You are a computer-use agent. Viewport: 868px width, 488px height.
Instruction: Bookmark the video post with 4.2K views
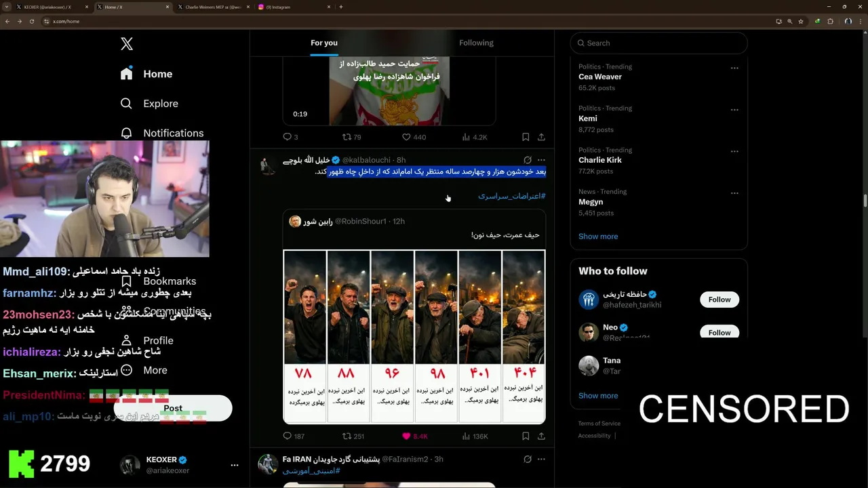[526, 137]
